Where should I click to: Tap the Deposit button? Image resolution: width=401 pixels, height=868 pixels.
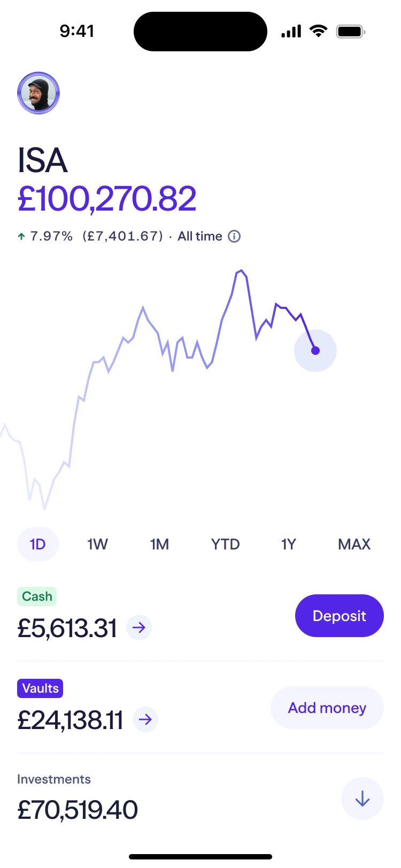pos(340,616)
